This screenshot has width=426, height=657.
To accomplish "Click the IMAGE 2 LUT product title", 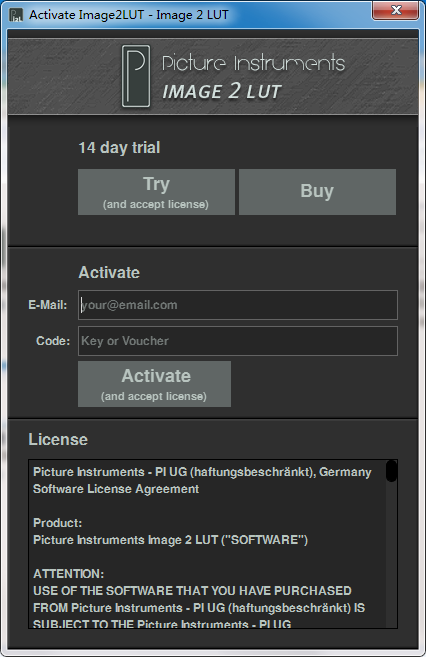I will click(x=221, y=91).
